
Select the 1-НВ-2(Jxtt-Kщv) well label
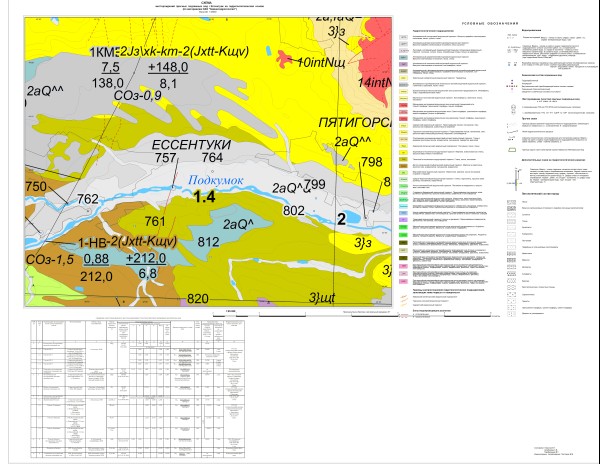click(127, 242)
